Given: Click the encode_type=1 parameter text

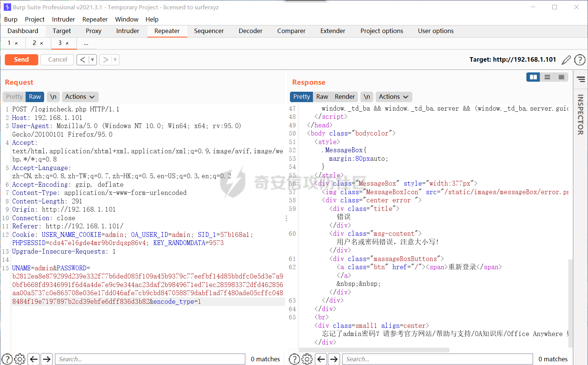Looking at the screenshot, I should pyautogui.click(x=177, y=302).
